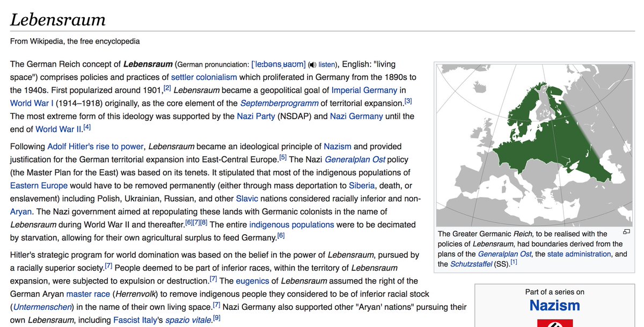Follow the 'settler colonialism' link
Viewport: 644px width, 327px height.
204,77
